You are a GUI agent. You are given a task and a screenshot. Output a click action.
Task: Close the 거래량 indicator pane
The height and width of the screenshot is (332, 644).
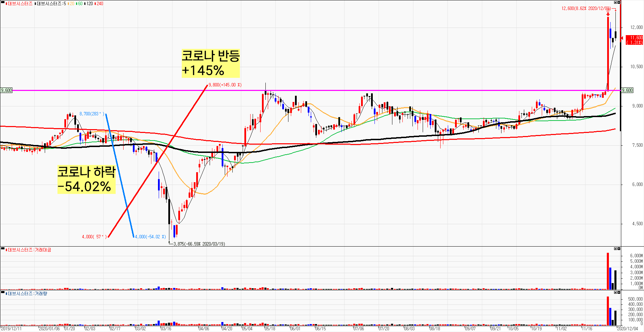click(x=619, y=292)
